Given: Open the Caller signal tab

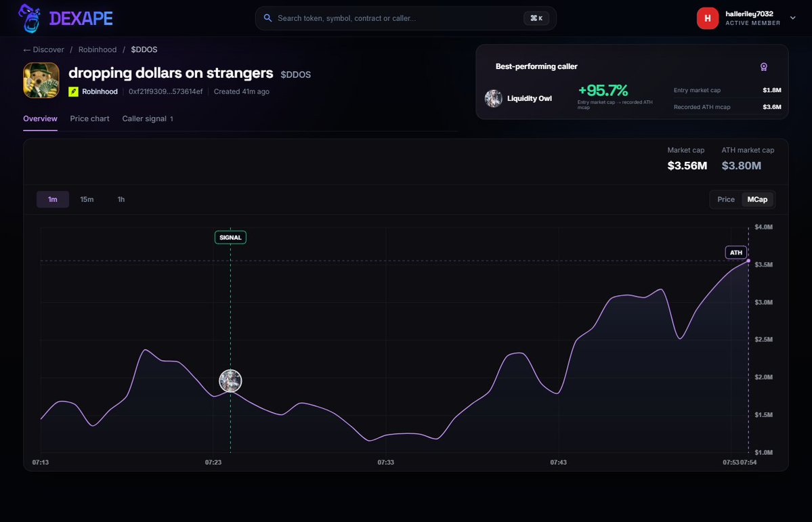Looking at the screenshot, I should coord(148,118).
